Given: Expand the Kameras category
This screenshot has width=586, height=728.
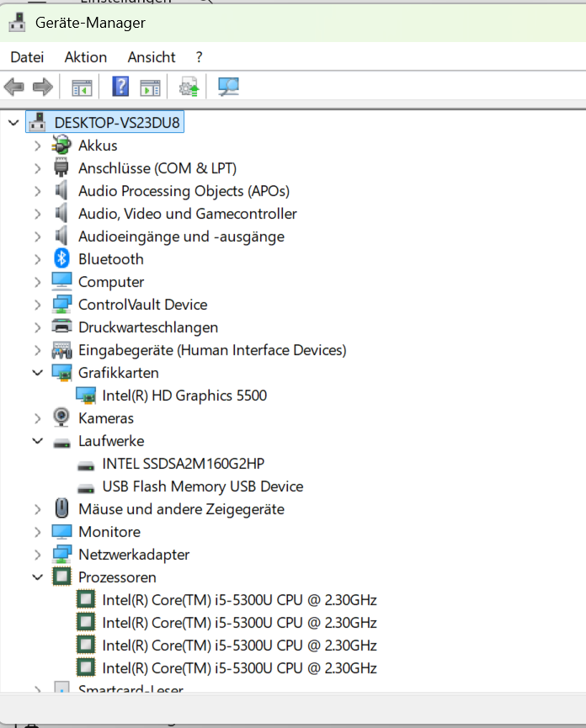Looking at the screenshot, I should [x=38, y=419].
